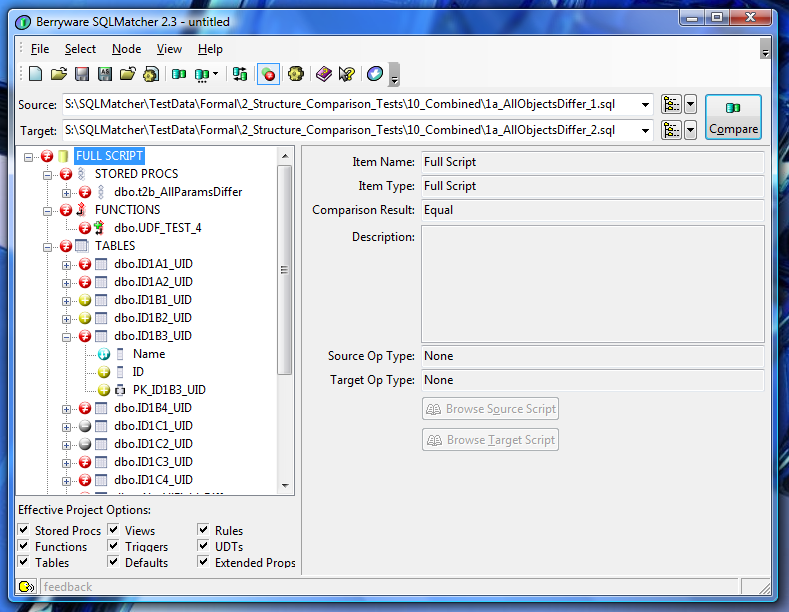Click the blue status icon beside Name
The height and width of the screenshot is (612, 789).
(x=104, y=354)
